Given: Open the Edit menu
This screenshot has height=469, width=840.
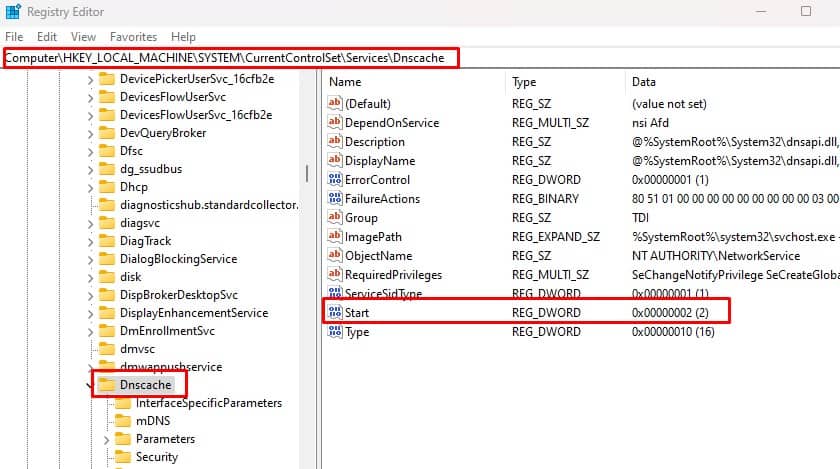Looking at the screenshot, I should pyautogui.click(x=47, y=37).
